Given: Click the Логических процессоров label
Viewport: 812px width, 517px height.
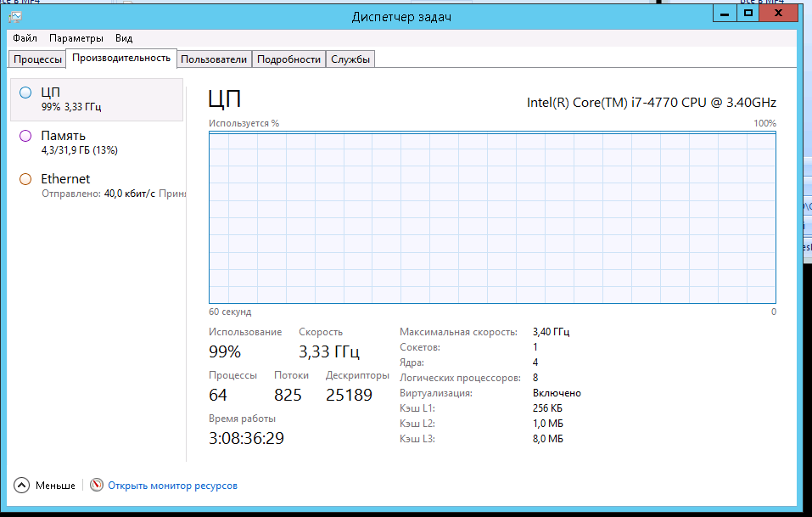Looking at the screenshot, I should tap(460, 378).
